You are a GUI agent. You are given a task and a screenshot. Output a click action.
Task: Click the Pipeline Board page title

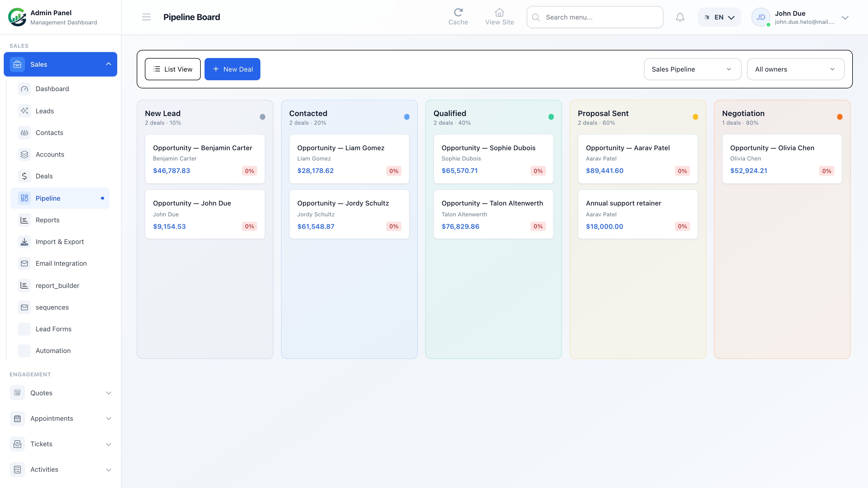pos(192,17)
